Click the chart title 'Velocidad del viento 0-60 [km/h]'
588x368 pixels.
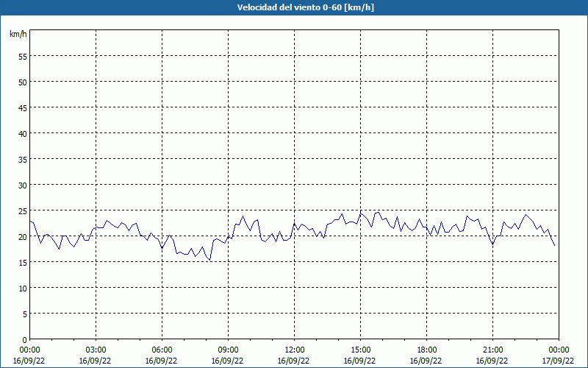coord(306,7)
